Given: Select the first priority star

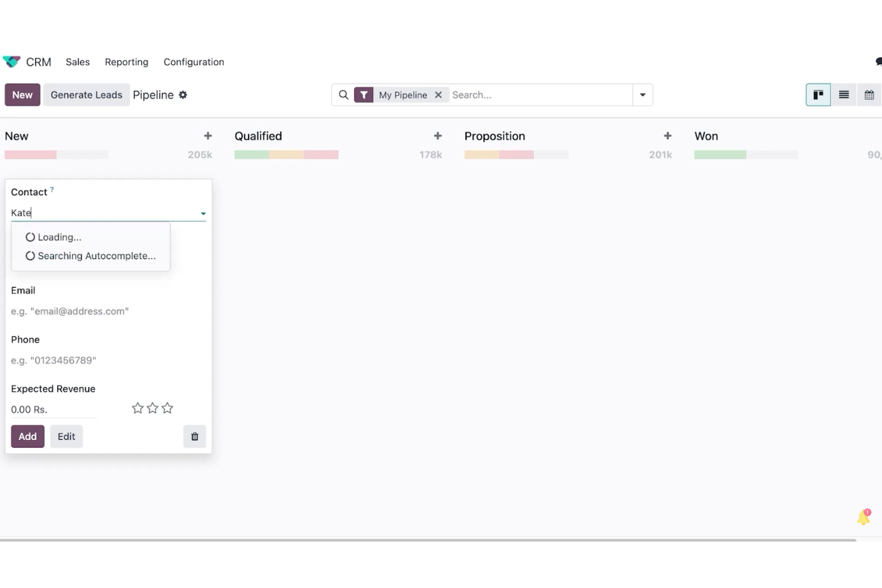Looking at the screenshot, I should click(137, 407).
